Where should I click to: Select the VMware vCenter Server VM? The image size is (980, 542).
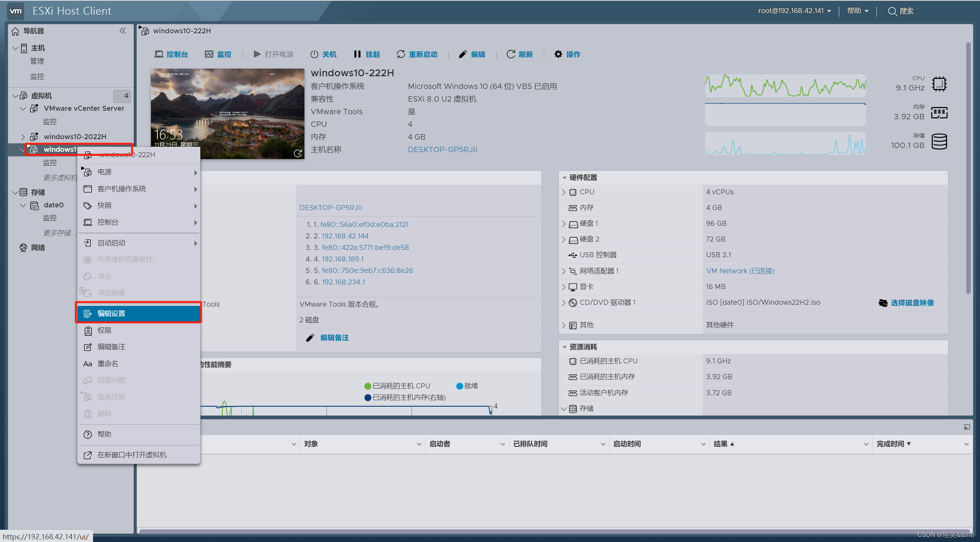[84, 108]
